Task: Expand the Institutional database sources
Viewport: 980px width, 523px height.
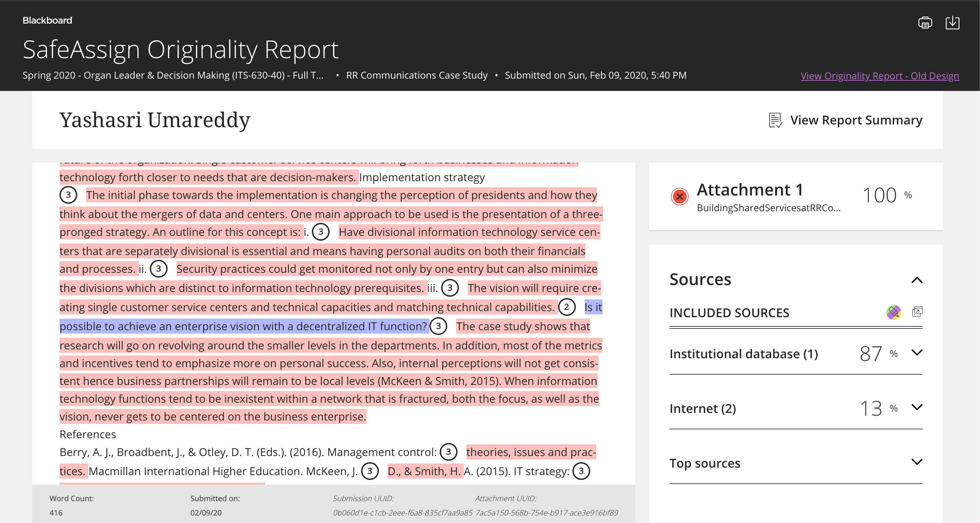Action: point(917,352)
